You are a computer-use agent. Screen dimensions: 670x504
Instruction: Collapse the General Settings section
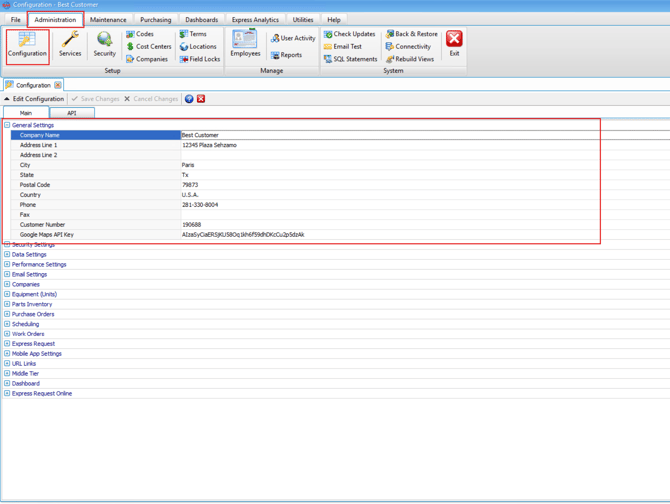click(x=7, y=125)
